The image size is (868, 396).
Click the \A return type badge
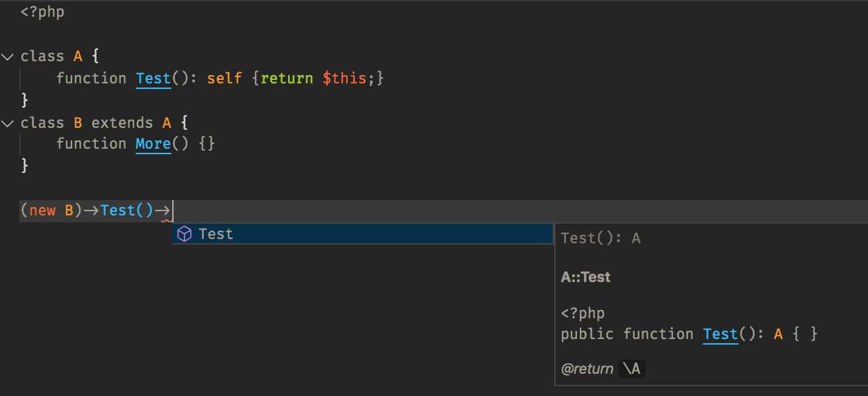coord(631,369)
